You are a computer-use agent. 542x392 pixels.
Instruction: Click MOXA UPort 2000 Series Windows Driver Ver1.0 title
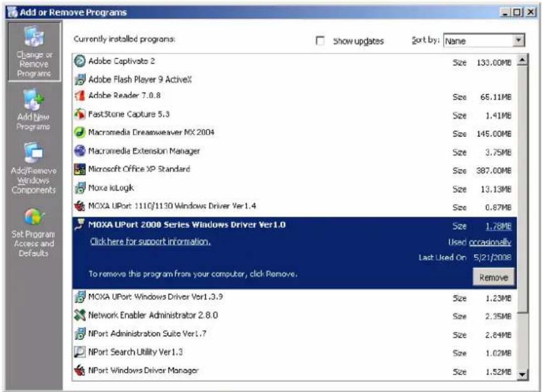pos(187,225)
